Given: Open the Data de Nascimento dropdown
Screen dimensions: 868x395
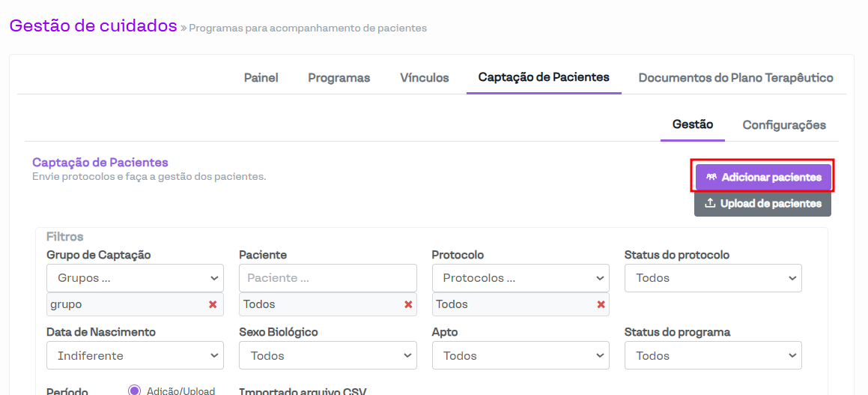Looking at the screenshot, I should [135, 356].
